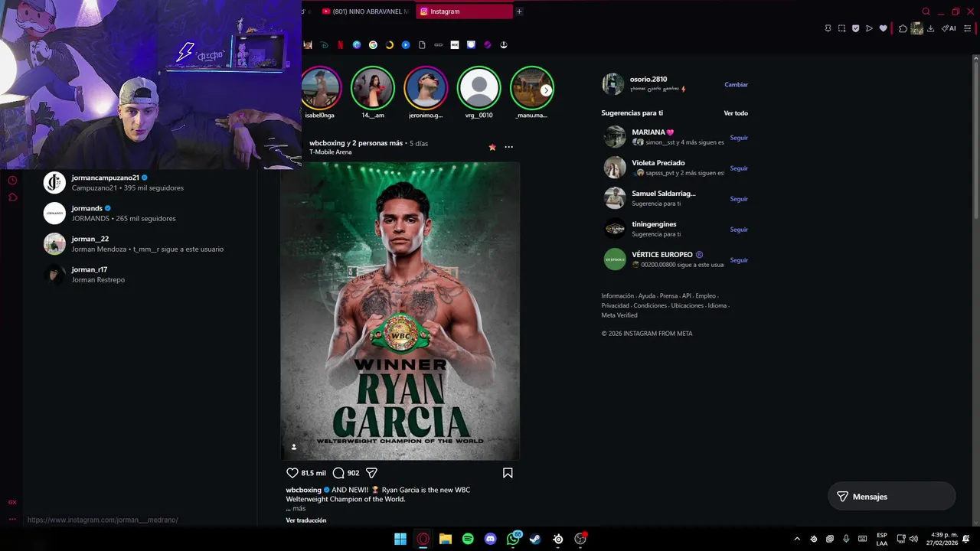Like the wbcboxing post with heart icon
980x551 pixels.
click(x=292, y=473)
